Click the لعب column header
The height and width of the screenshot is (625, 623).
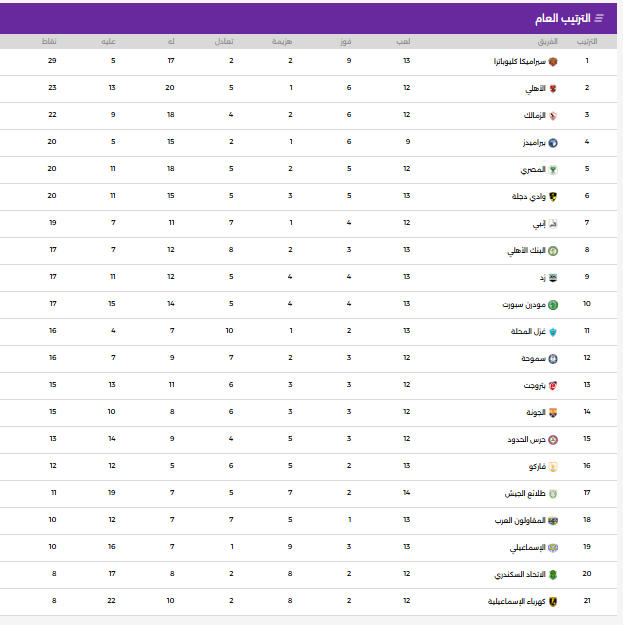pos(403,41)
